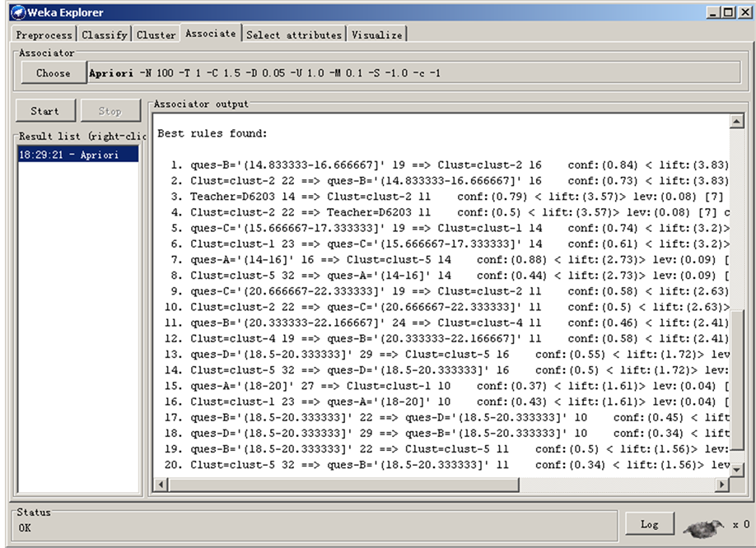Image resolution: width=756 pixels, height=548 pixels.
Task: Go to Select attributes tab
Action: [x=294, y=35]
